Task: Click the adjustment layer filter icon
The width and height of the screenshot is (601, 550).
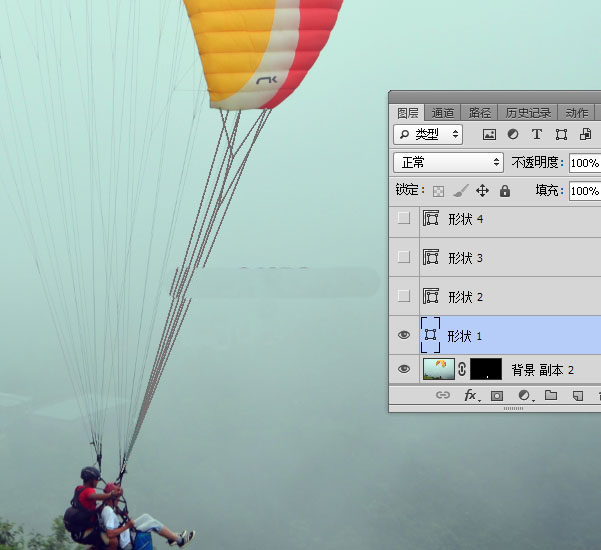Action: (513, 134)
